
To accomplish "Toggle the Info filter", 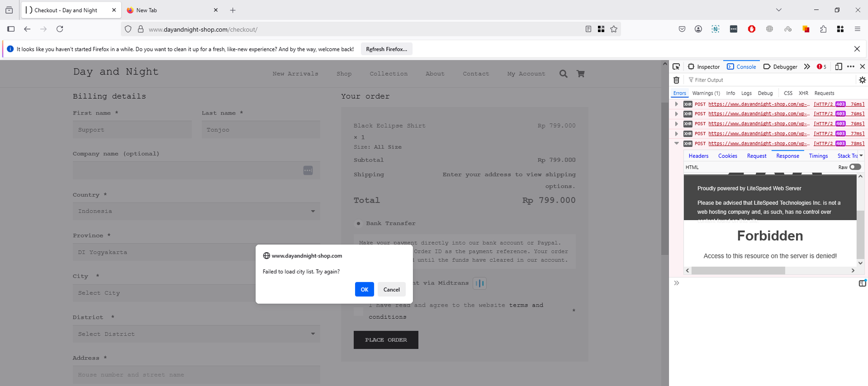I will pyautogui.click(x=731, y=93).
